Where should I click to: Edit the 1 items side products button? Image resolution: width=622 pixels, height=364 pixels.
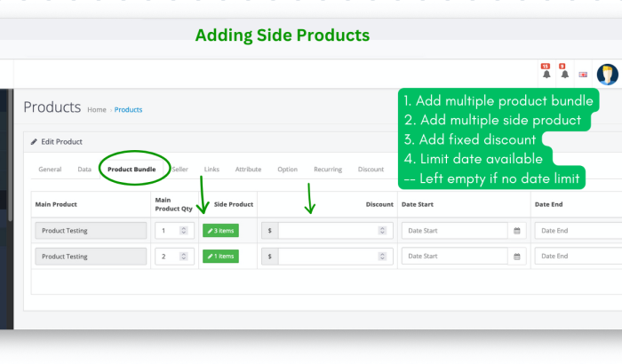click(220, 257)
